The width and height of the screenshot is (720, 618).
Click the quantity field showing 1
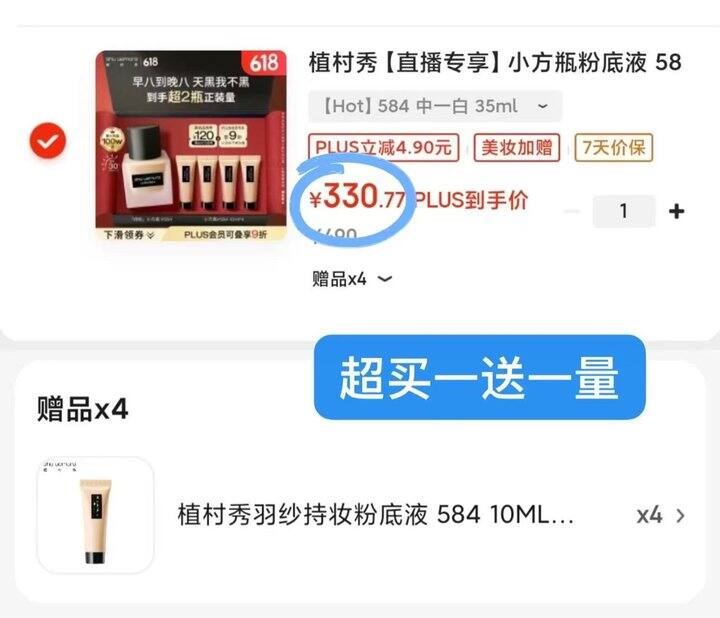tap(624, 211)
